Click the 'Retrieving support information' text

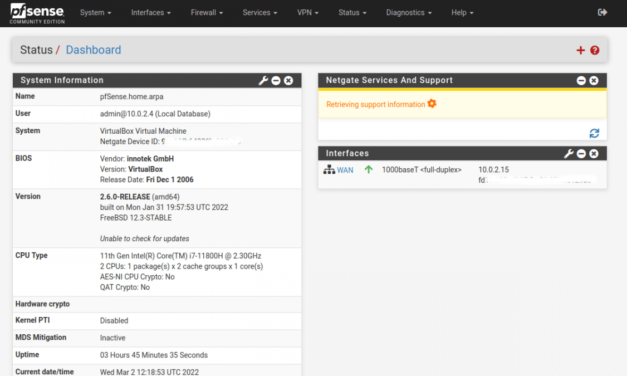pos(375,104)
